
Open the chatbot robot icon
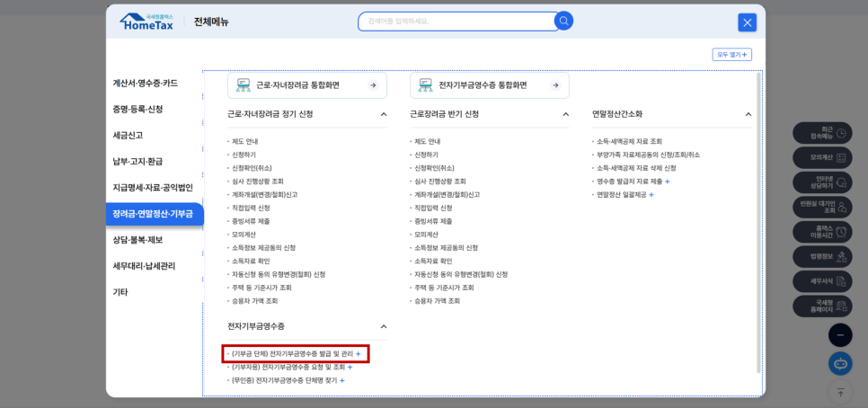tap(840, 364)
